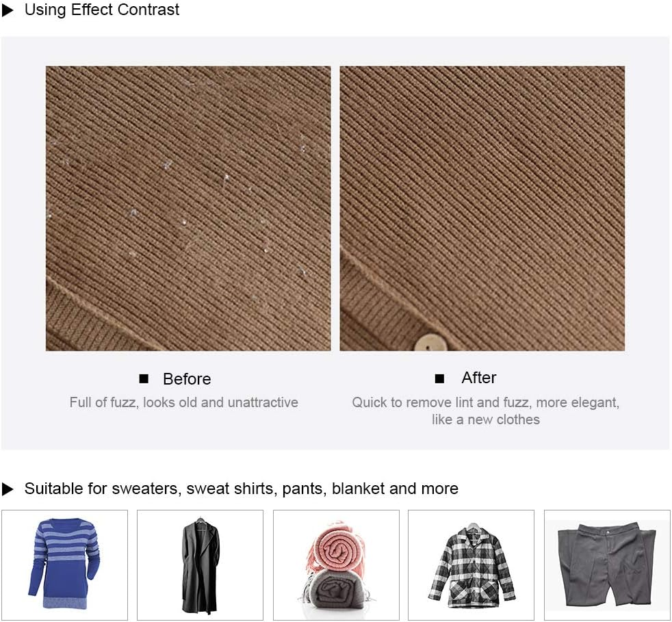
Task: Open the rolled pink and gray blankets image
Action: coord(336,565)
